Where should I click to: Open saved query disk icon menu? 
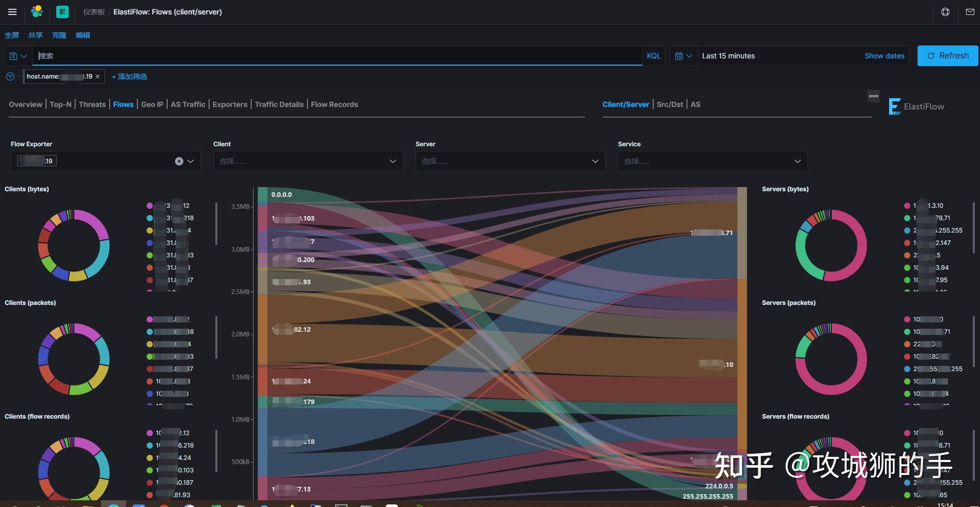click(x=18, y=56)
